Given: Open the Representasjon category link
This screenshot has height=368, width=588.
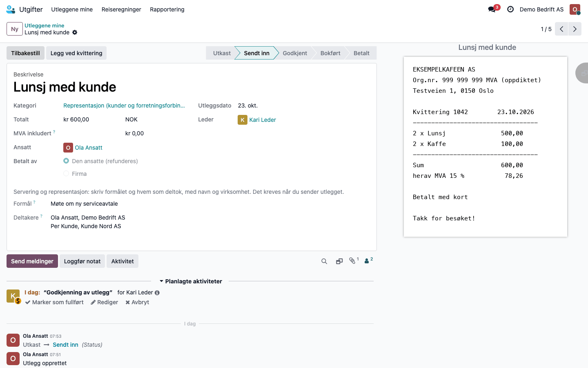Looking at the screenshot, I should click(x=124, y=105).
